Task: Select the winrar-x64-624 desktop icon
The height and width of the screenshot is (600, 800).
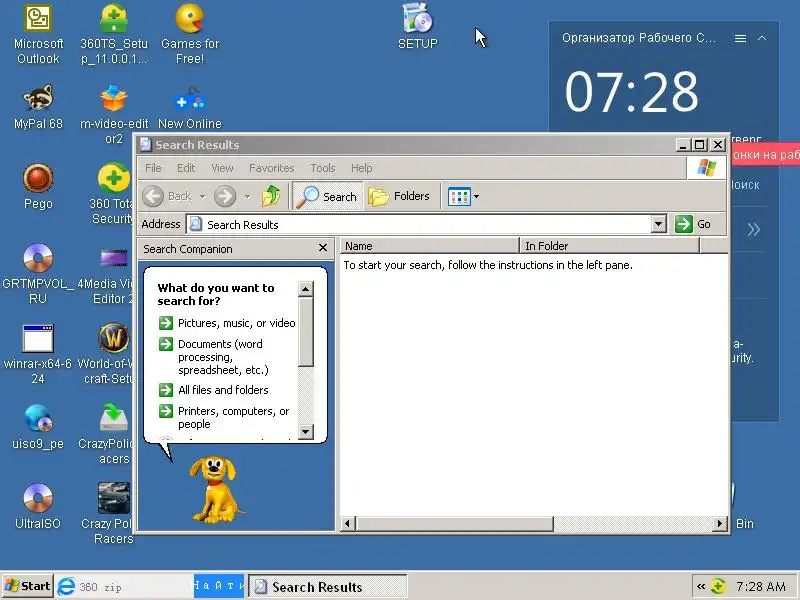Action: pos(38,355)
